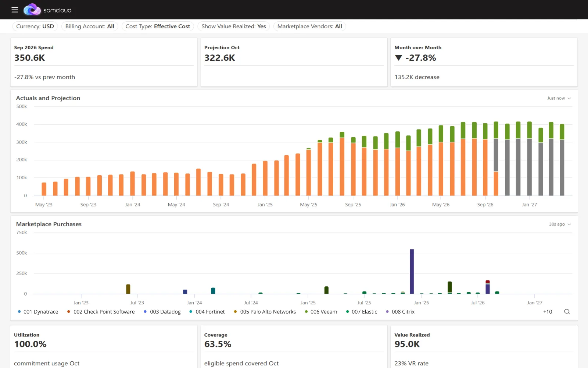
Task: Click the Month over Month down-triangle icon
Action: point(398,58)
